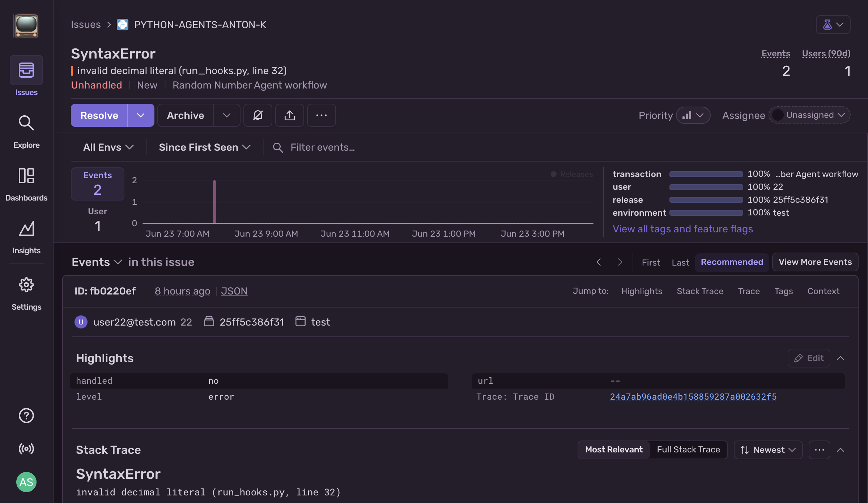Viewport: 868px width, 503px height.
Task: Open the Since First Seen dropdown
Action: tap(204, 147)
